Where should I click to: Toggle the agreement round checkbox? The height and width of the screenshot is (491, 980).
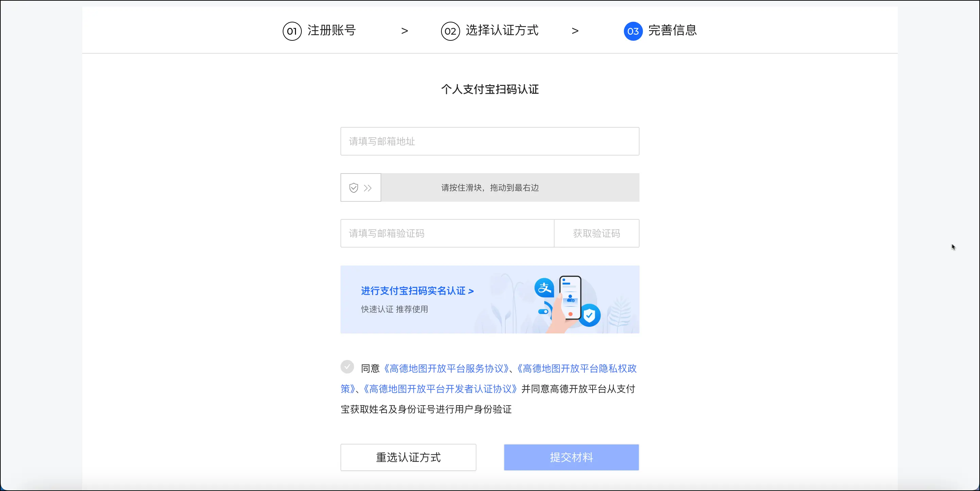[x=347, y=367]
